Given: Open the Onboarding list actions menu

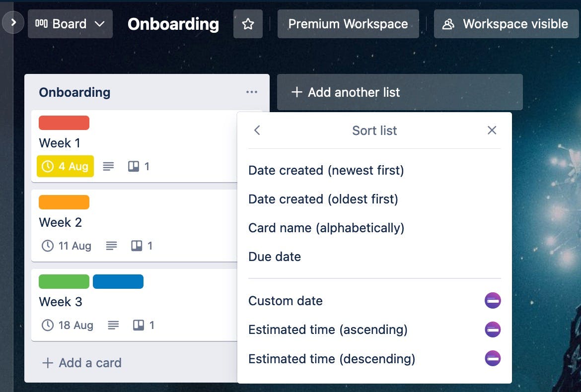Looking at the screenshot, I should [x=252, y=92].
